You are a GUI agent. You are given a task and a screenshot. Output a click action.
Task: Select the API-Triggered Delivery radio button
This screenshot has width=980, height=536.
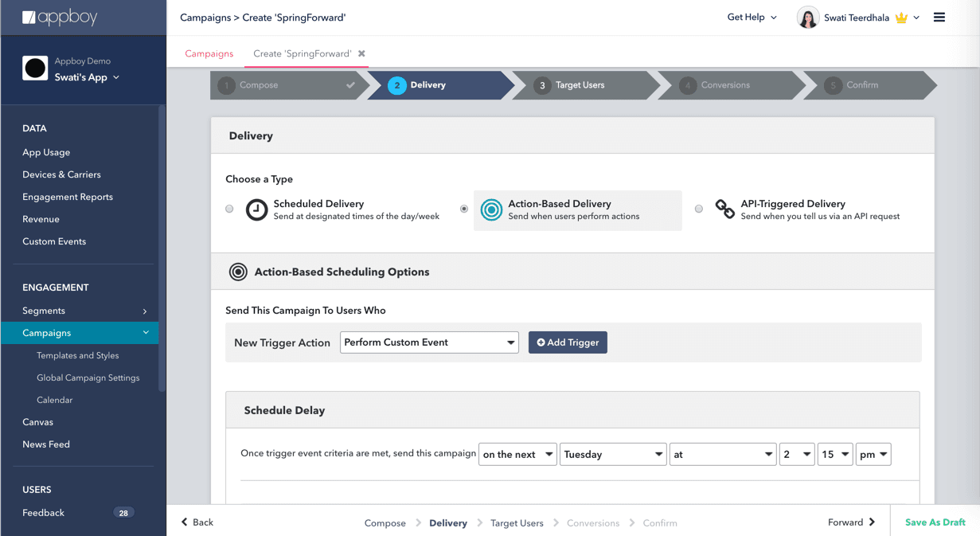(x=699, y=209)
